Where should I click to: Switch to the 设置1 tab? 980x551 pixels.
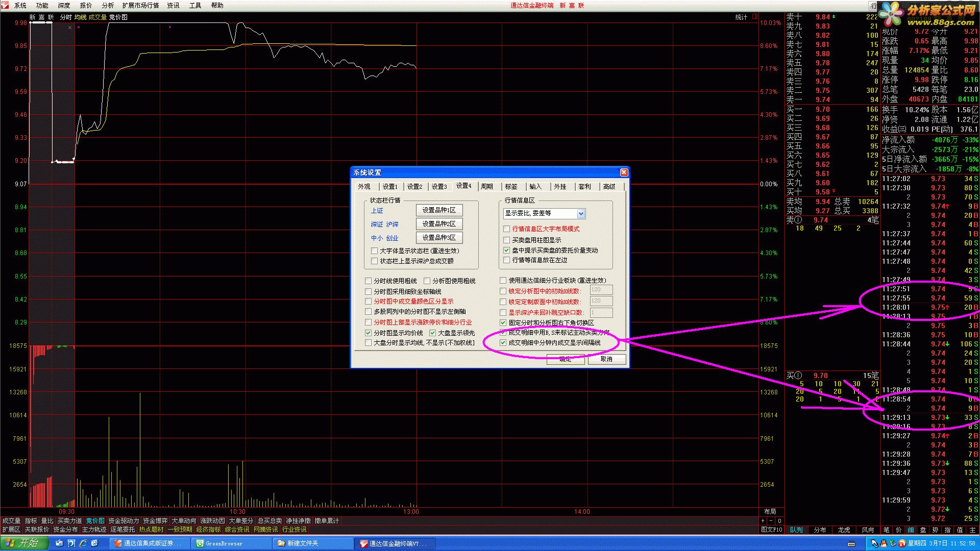pos(390,187)
